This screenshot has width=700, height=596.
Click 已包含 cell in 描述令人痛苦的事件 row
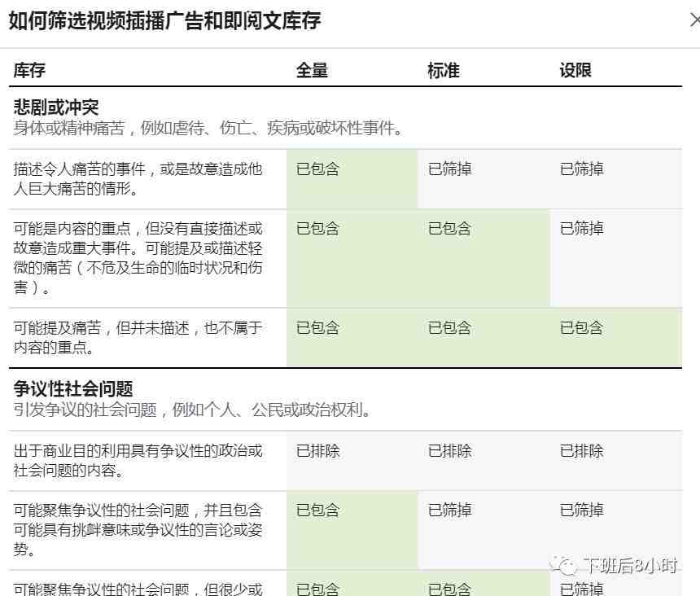(352, 179)
